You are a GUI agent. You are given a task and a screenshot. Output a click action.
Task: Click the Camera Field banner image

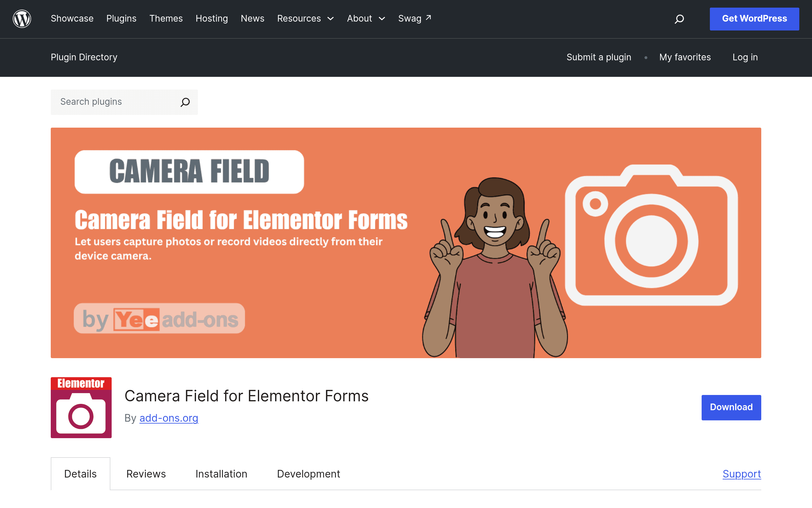coord(406,243)
